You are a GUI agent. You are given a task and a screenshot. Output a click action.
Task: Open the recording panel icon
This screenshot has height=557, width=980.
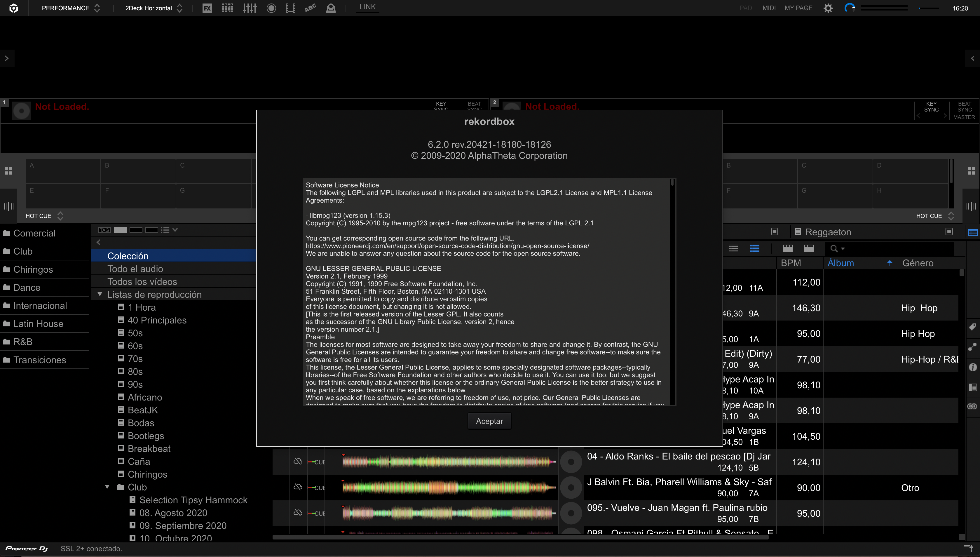coord(271,8)
